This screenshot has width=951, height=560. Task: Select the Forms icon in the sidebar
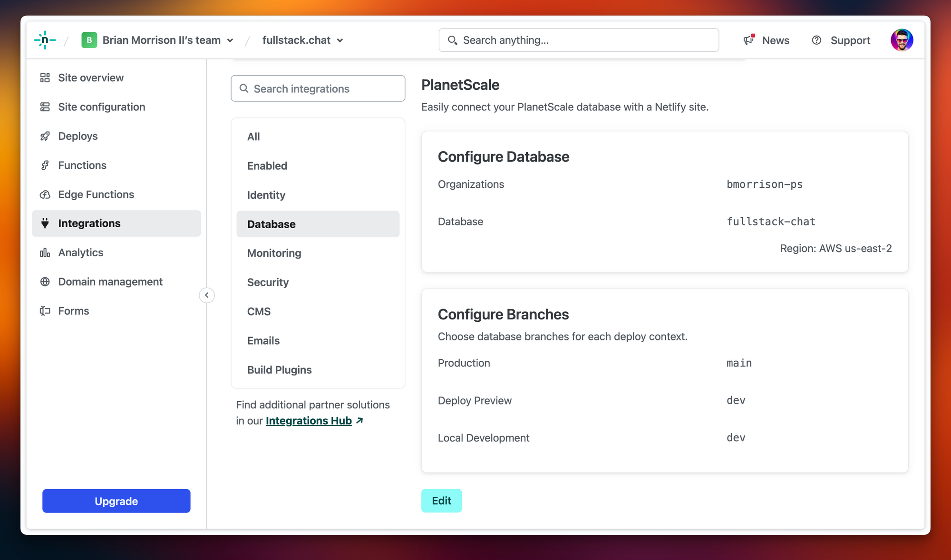pos(45,310)
